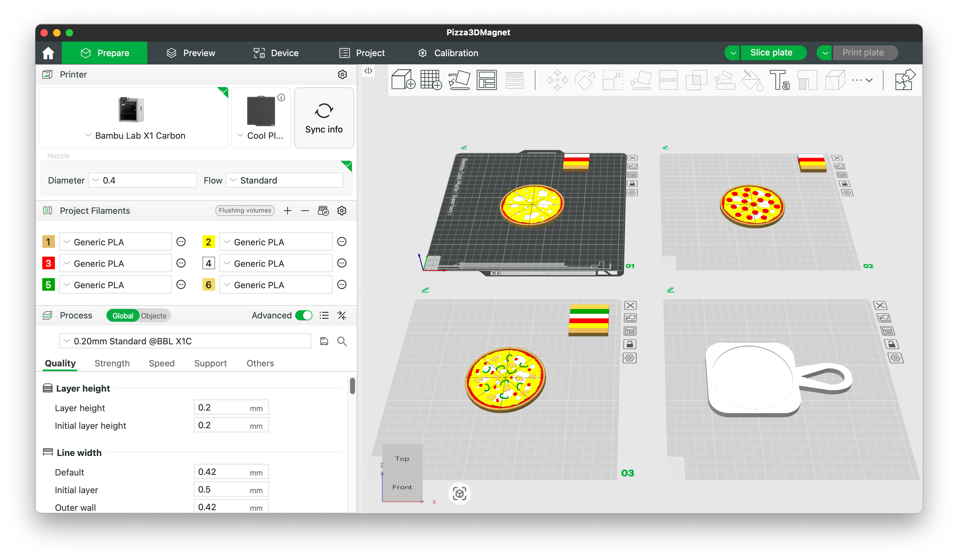Open the Slice plate dropdown arrow

[733, 53]
